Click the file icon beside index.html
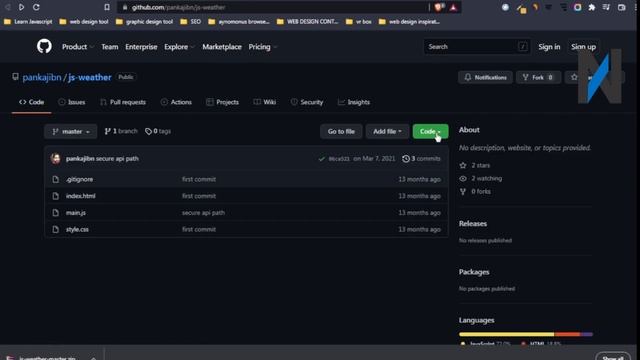 [56, 196]
